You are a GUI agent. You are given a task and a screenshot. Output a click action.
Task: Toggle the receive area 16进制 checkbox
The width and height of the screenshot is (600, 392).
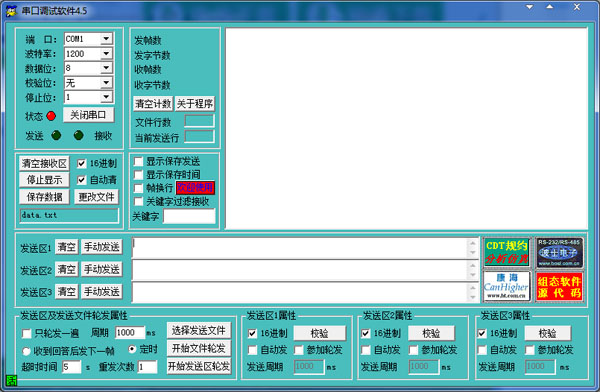81,163
